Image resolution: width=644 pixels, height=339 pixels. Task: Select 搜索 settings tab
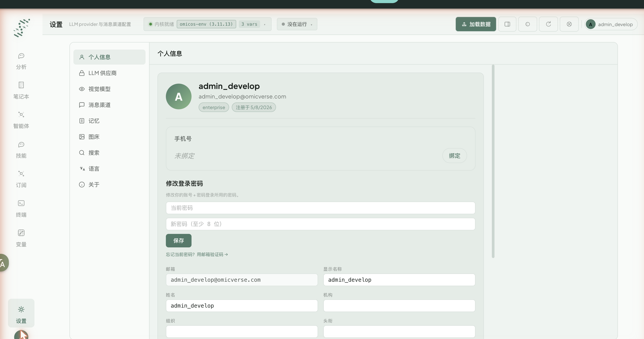click(109, 153)
